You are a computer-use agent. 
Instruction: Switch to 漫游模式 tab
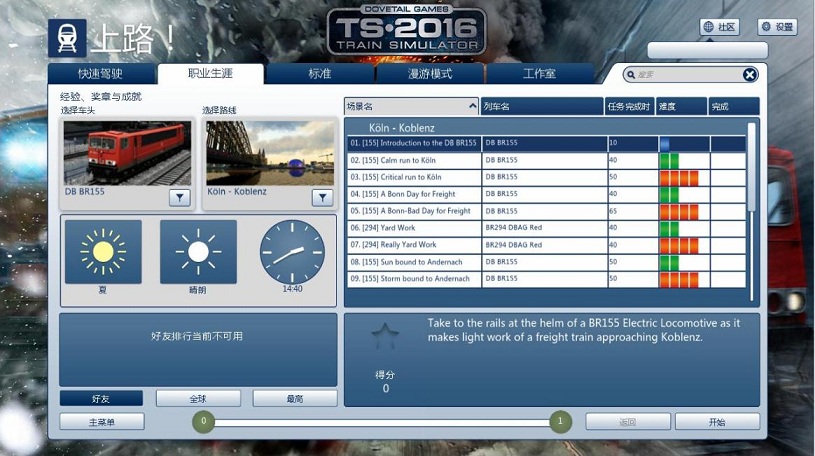pos(430,74)
